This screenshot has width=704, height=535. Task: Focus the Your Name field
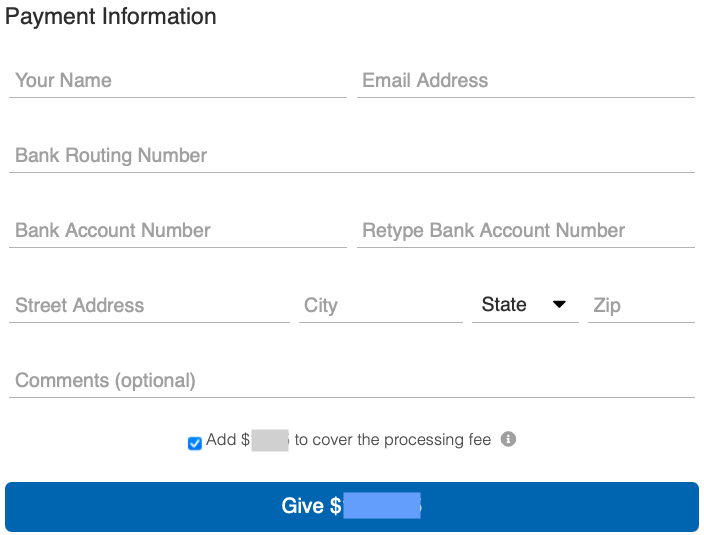click(x=177, y=81)
